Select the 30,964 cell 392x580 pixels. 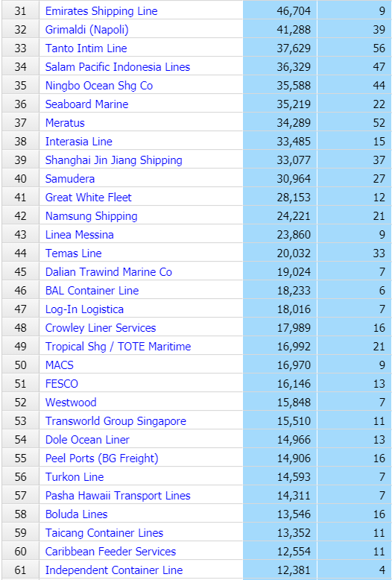(x=280, y=179)
